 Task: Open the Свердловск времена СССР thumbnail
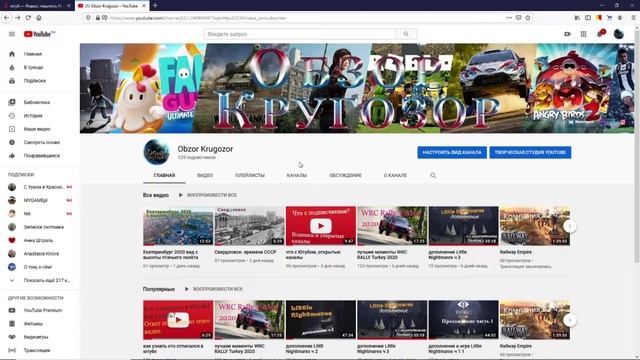(x=249, y=226)
